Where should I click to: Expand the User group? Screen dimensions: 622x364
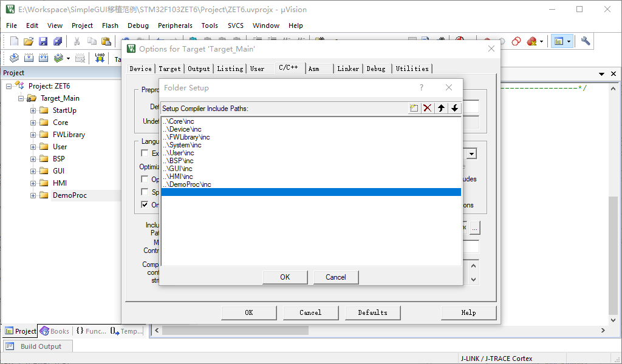33,147
